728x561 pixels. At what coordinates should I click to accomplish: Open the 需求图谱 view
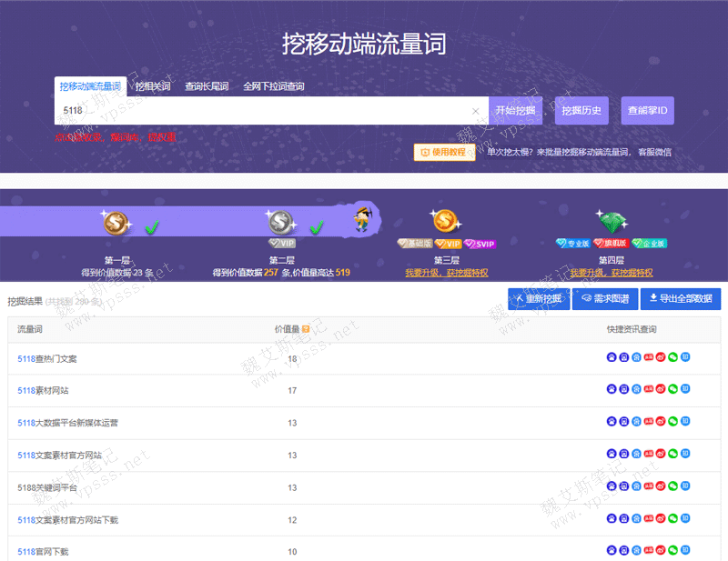(x=605, y=299)
